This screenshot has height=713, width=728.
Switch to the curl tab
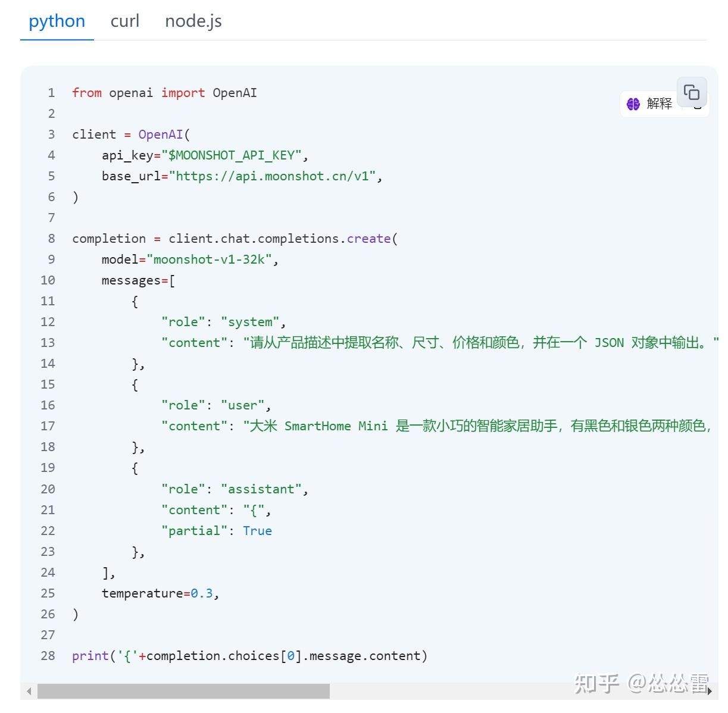(124, 21)
